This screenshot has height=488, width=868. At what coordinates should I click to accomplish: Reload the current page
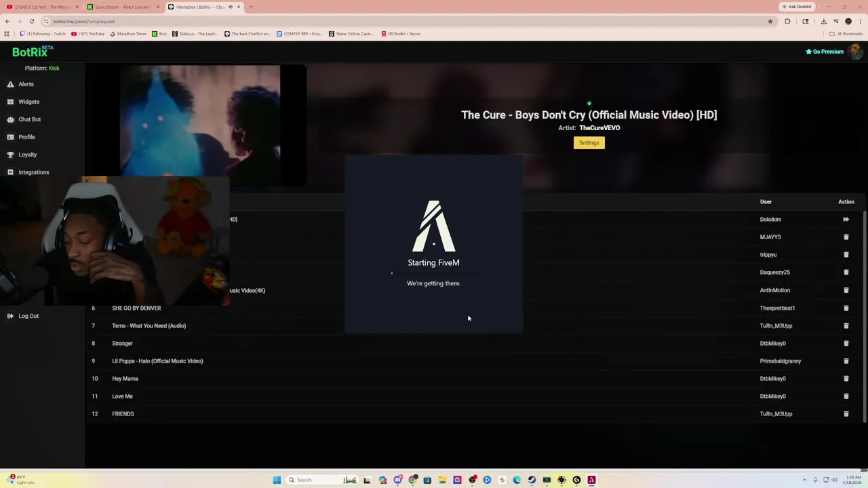pyautogui.click(x=31, y=21)
